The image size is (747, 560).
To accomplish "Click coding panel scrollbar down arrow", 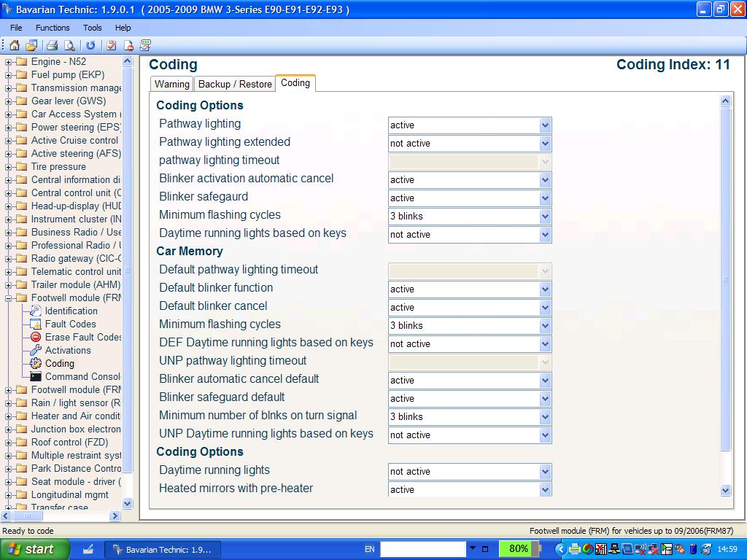I will tap(725, 490).
